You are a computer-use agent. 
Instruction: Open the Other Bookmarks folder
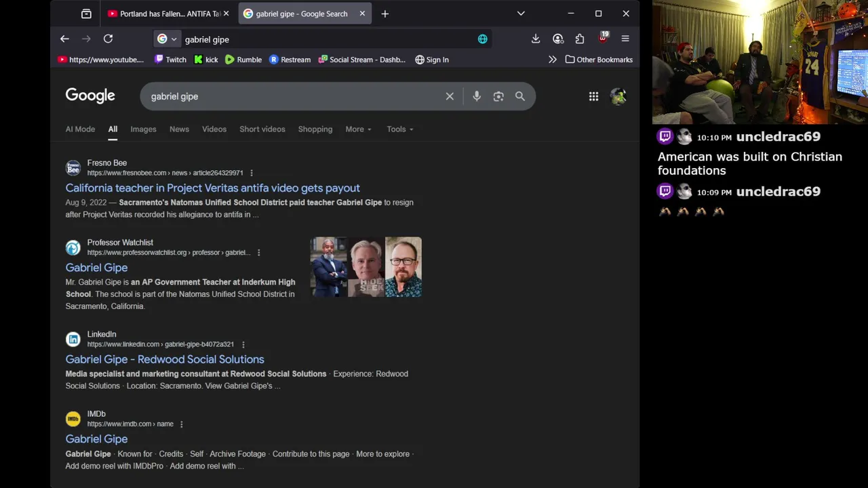[x=599, y=60]
